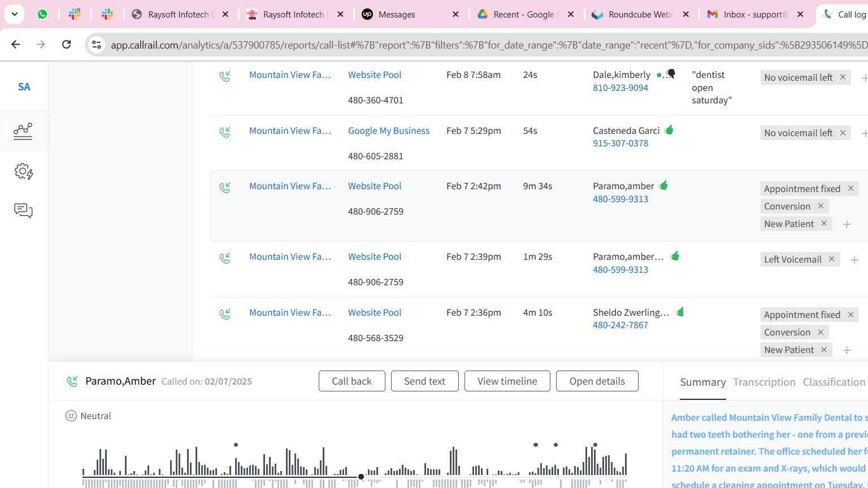Click inbound call icon for Feb 7 2:39pm call
Screen dimensions: 868x488
(x=225, y=258)
